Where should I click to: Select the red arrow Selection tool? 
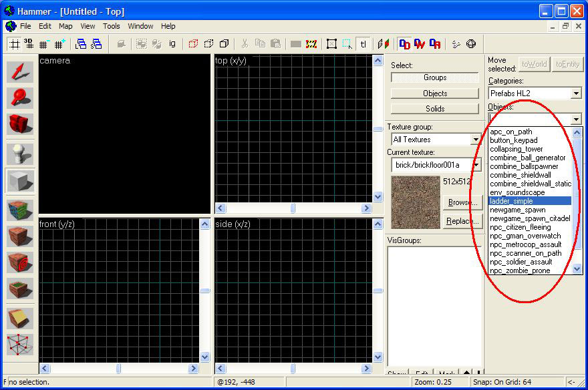click(20, 71)
